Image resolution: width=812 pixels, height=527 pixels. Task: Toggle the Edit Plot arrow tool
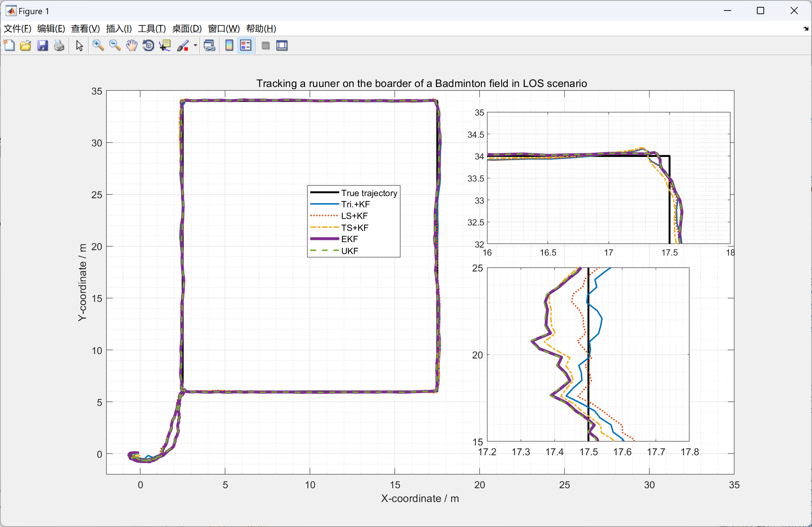click(x=79, y=46)
